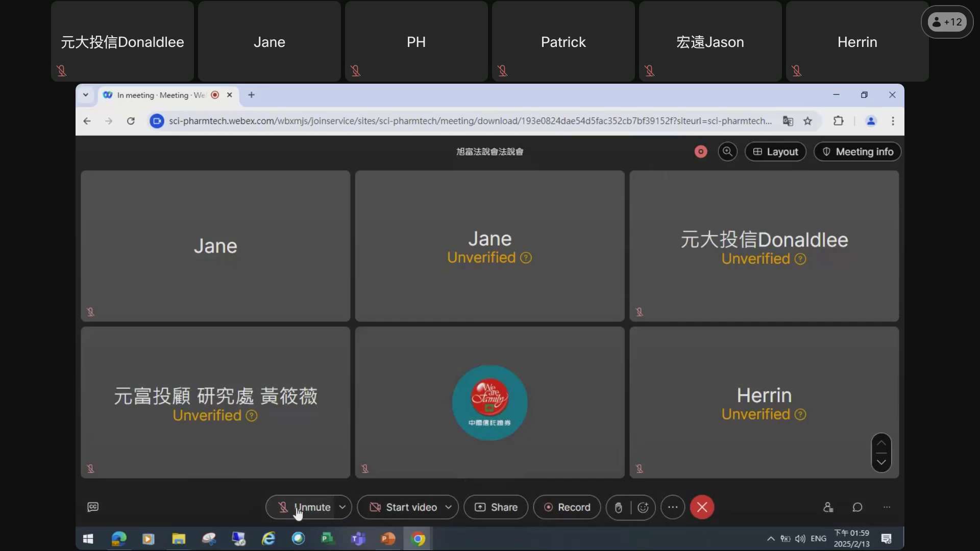This screenshot has width=980, height=551.
Task: Open the browser tab search dropdown
Action: tap(86, 95)
